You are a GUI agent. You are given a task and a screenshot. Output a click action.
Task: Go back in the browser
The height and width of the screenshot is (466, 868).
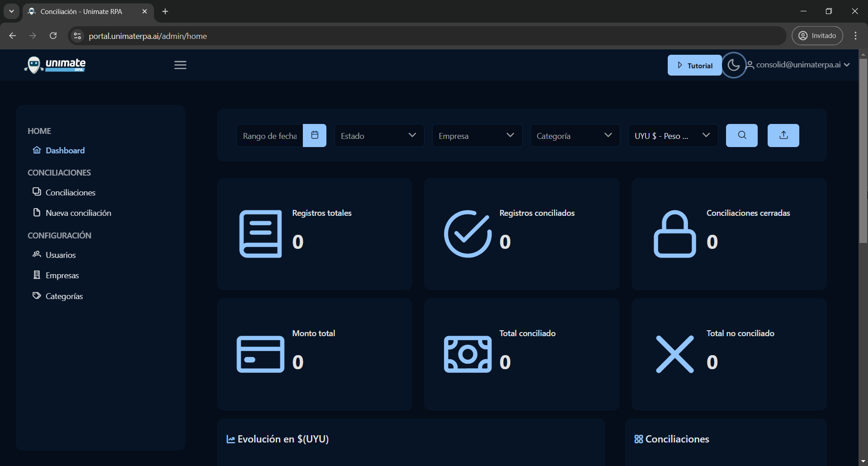[12, 36]
